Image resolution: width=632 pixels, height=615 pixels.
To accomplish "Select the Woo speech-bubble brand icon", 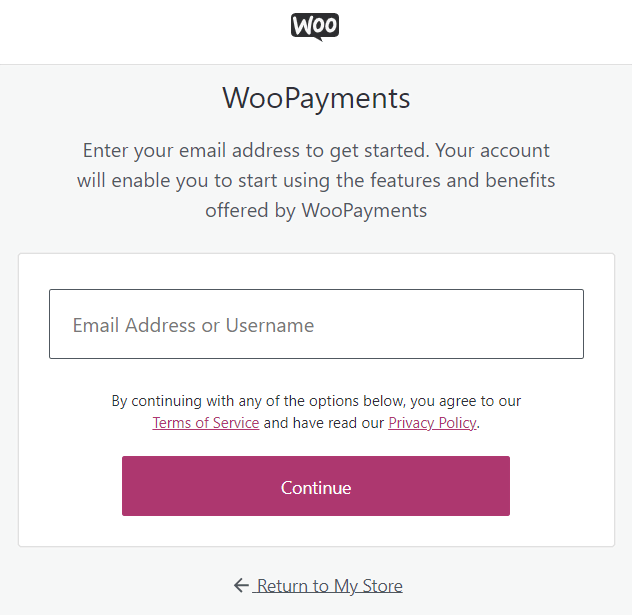I will point(315,26).
